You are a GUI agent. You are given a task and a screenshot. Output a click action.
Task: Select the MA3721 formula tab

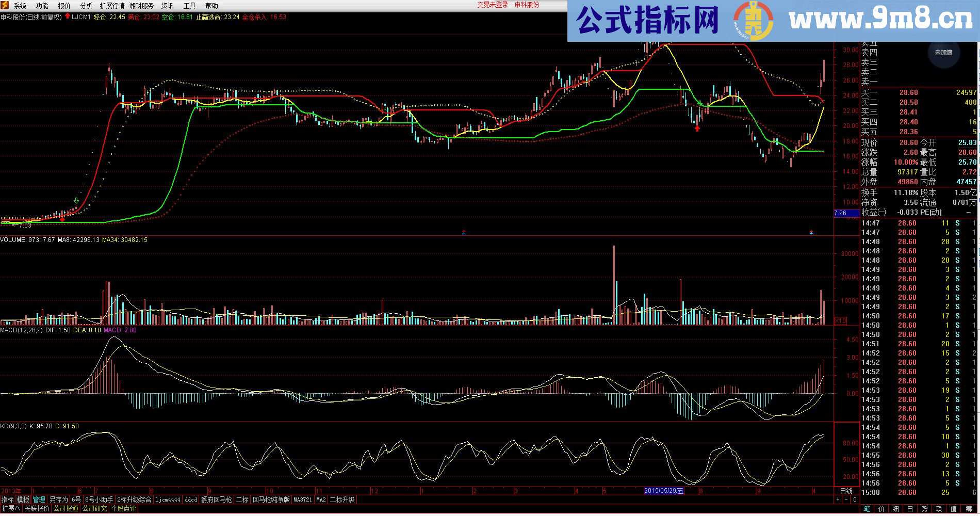(x=304, y=499)
